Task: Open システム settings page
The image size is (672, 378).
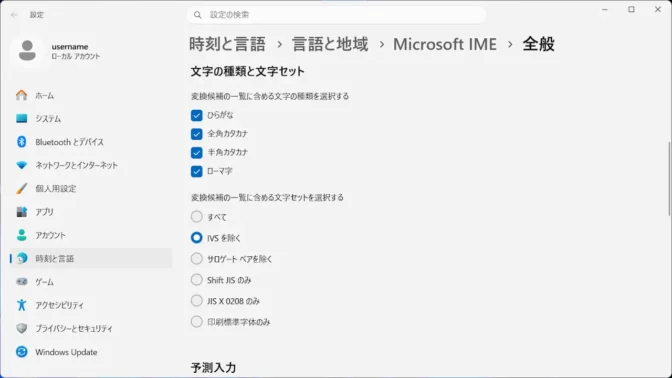Action: [x=91, y=118]
